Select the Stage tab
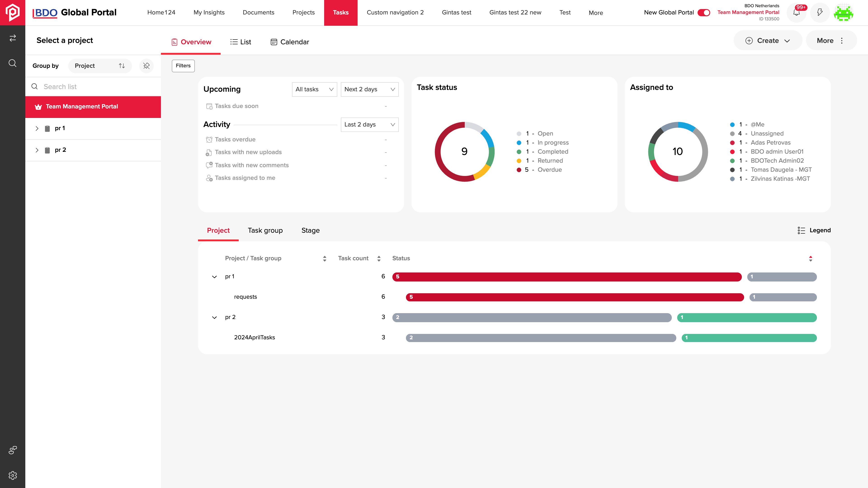 310,230
